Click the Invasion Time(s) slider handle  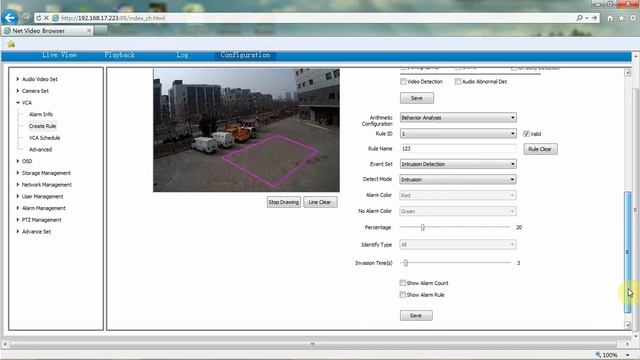pos(406,263)
